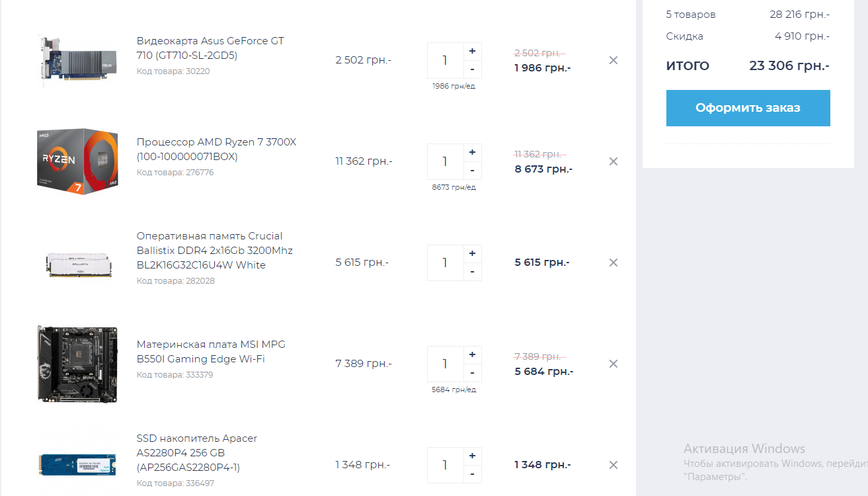Increase Ryzen 7 3700X quantity
Viewport: 868px width, 496px height.
click(x=472, y=153)
